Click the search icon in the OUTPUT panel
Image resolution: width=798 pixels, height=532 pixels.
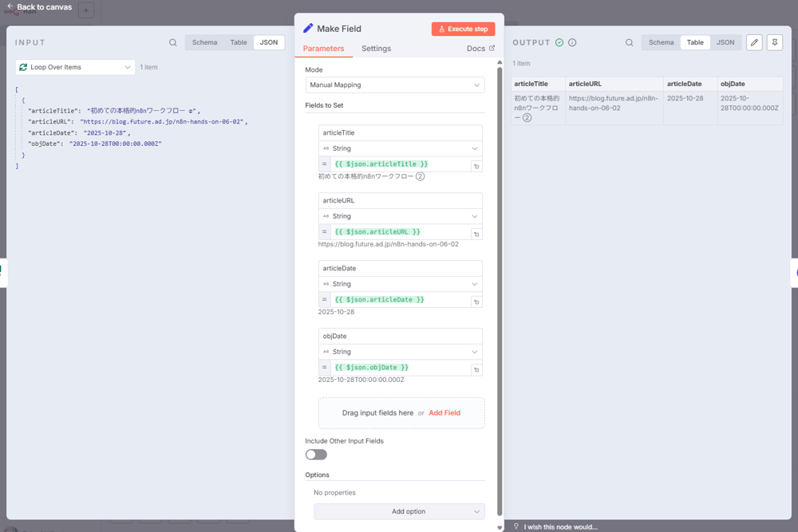click(630, 42)
